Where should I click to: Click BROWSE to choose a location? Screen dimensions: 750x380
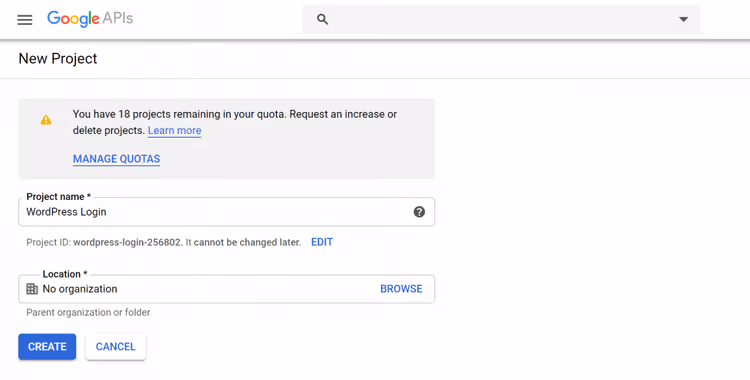(x=401, y=289)
